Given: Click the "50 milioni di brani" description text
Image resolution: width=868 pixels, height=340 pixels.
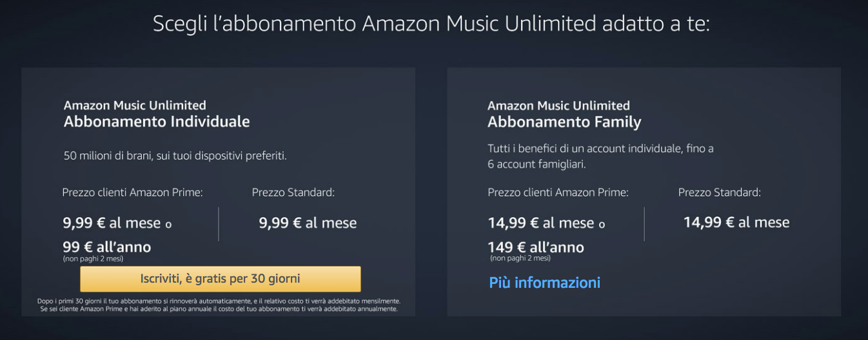Looking at the screenshot, I should pos(175,156).
